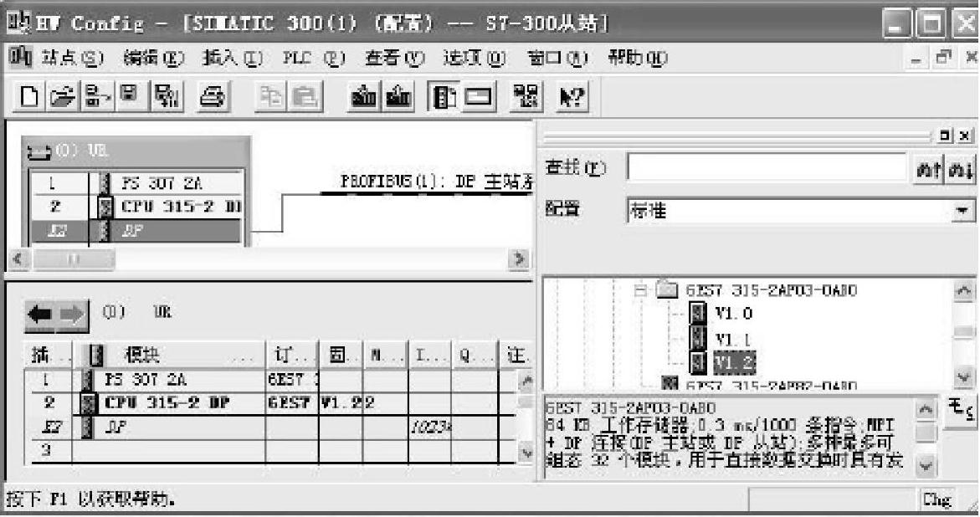Select the DP row in detail table
The image size is (980, 517).
click(270, 427)
